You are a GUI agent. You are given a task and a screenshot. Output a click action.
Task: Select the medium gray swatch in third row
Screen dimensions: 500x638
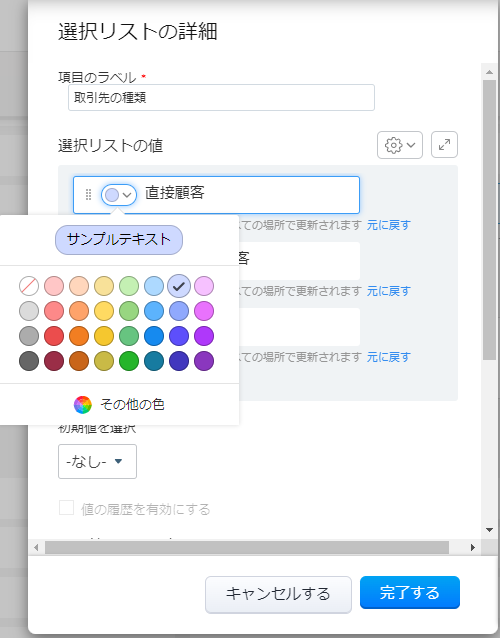(29, 336)
